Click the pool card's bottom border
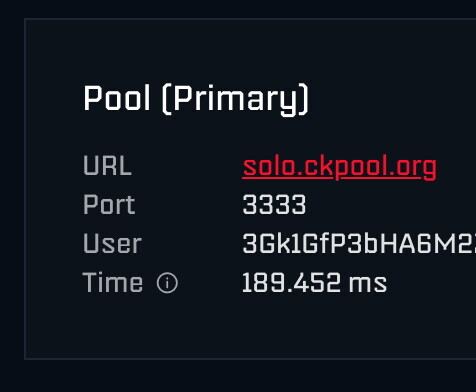The width and height of the screenshot is (476, 392). point(250,359)
